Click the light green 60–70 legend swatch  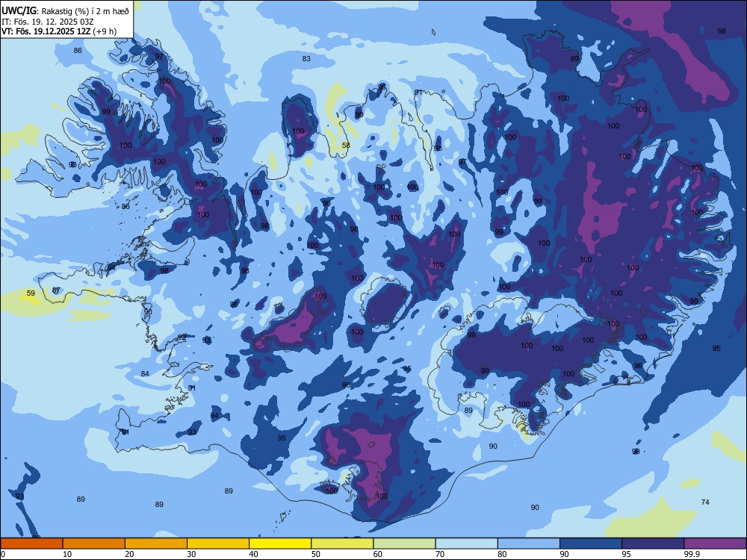point(404,544)
